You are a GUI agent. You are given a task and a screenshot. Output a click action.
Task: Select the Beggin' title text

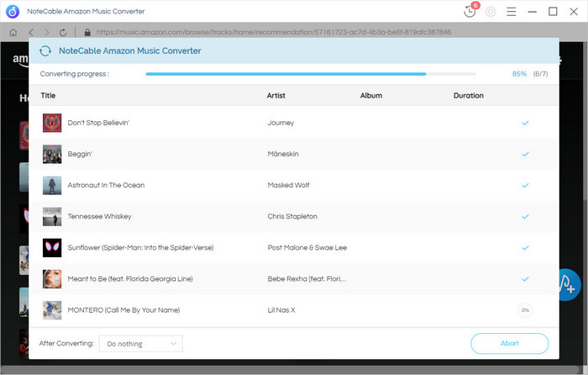click(x=80, y=154)
